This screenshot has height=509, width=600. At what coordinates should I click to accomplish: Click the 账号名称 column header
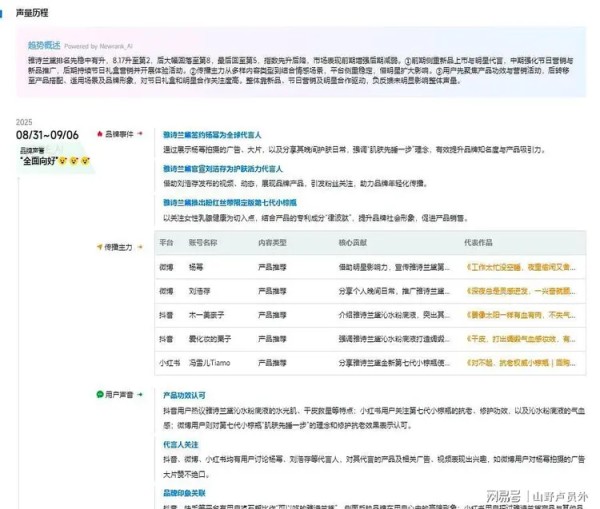coord(204,244)
